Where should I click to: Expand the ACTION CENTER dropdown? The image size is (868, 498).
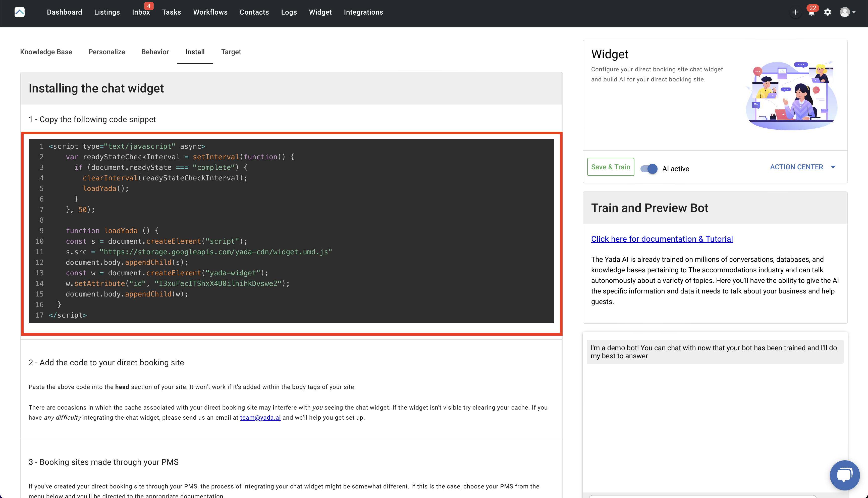click(x=802, y=167)
